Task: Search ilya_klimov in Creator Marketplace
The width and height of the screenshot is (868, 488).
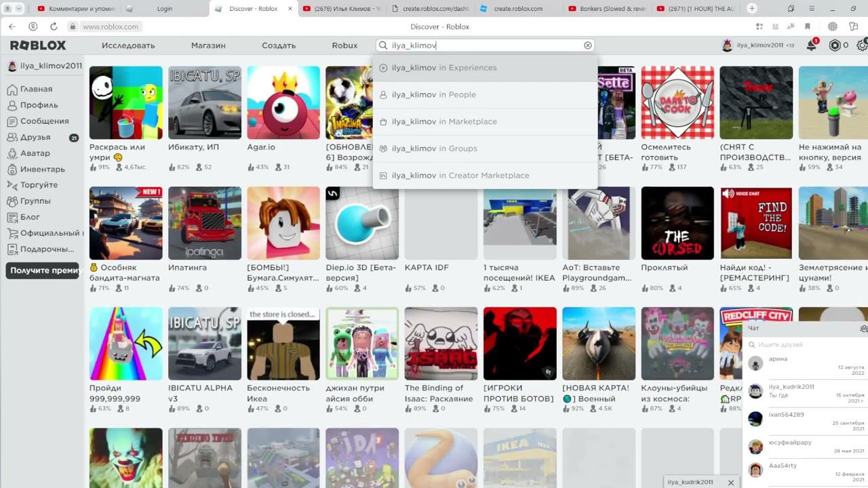Action: point(485,176)
